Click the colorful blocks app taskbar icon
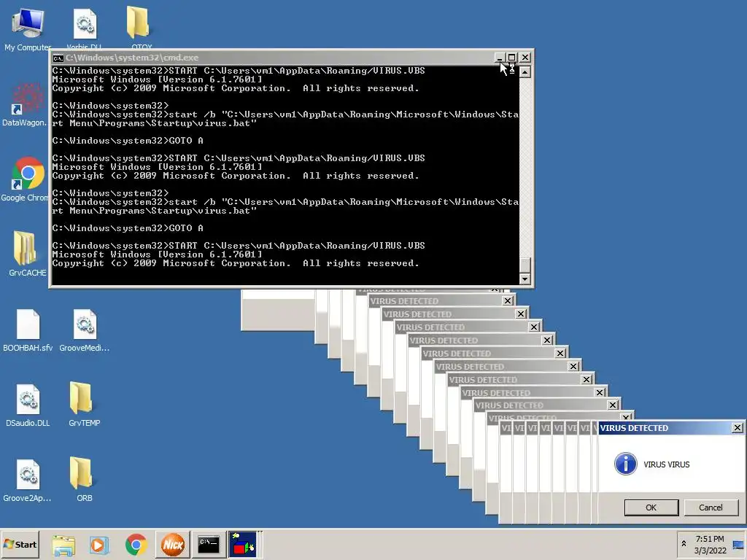Image resolution: width=747 pixels, height=560 pixels. coord(243,544)
